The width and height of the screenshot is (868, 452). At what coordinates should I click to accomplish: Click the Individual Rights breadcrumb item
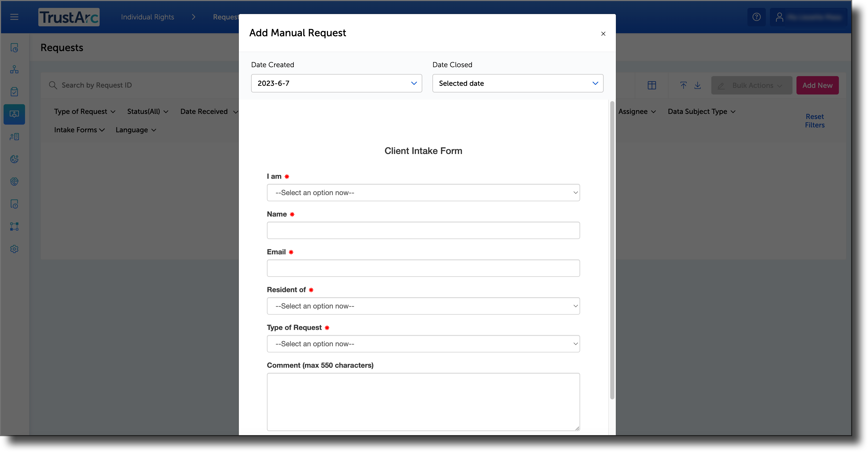coord(147,17)
